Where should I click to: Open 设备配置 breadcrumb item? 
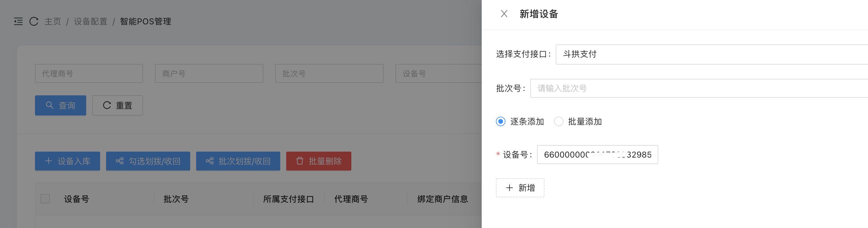(x=90, y=22)
